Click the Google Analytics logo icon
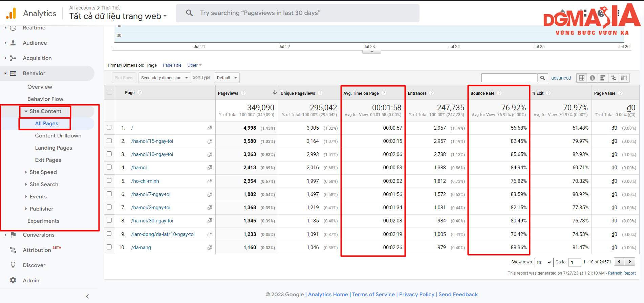 coord(11,13)
